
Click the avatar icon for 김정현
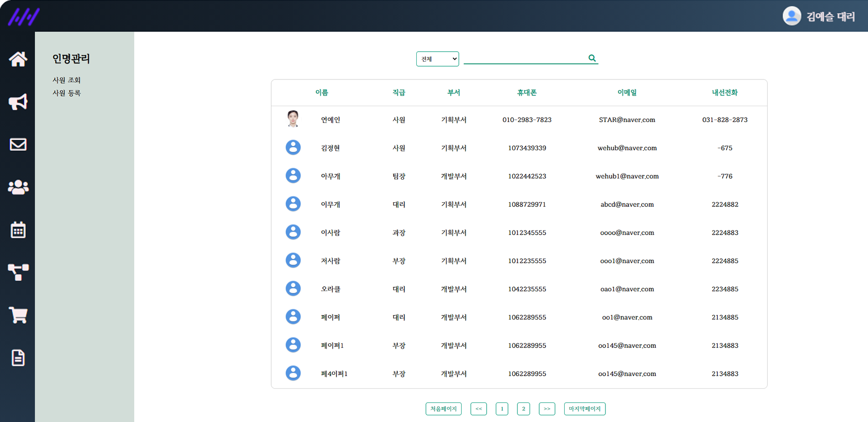point(293,147)
